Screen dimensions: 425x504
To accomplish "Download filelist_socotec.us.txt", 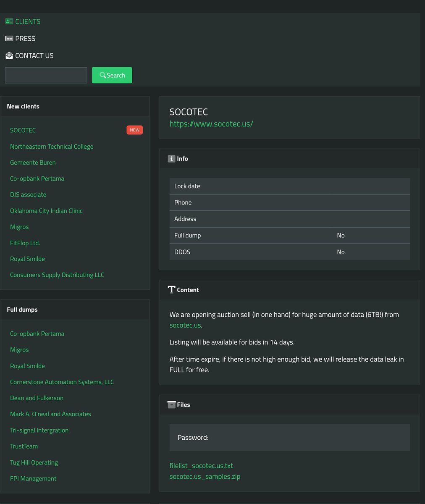I will [201, 465].
